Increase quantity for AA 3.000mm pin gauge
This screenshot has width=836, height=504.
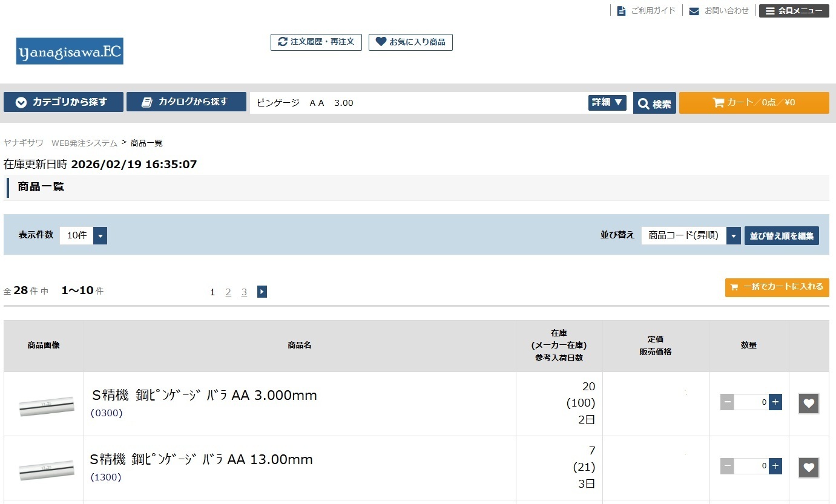pos(775,402)
